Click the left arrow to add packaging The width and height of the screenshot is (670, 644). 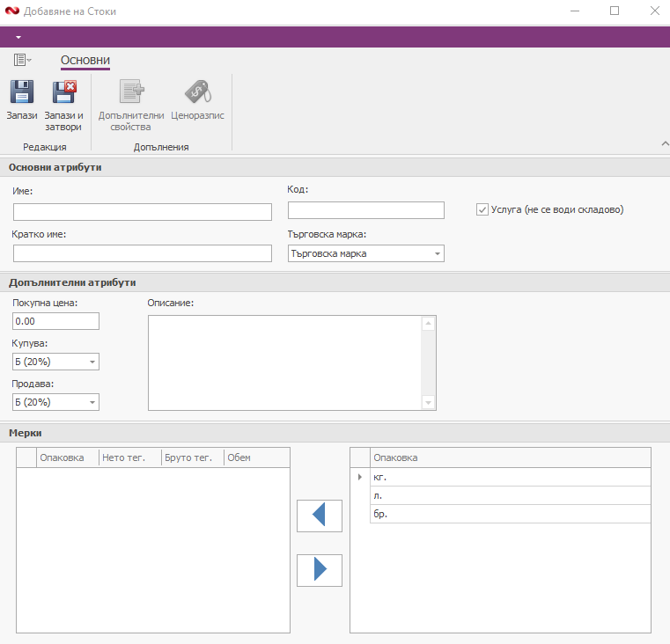[x=319, y=515]
